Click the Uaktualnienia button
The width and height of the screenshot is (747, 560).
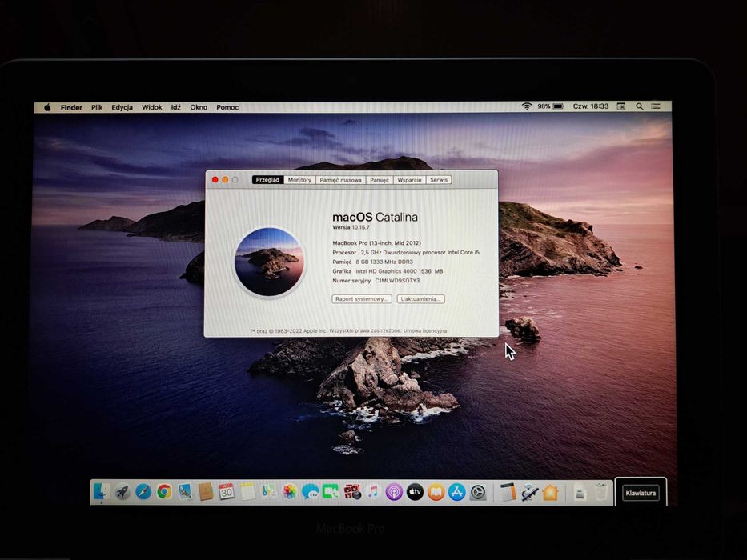420,299
